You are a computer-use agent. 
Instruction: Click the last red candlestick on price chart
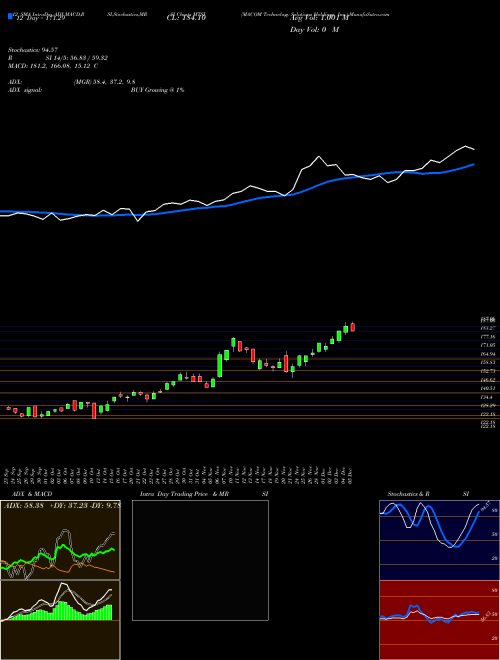click(x=353, y=327)
